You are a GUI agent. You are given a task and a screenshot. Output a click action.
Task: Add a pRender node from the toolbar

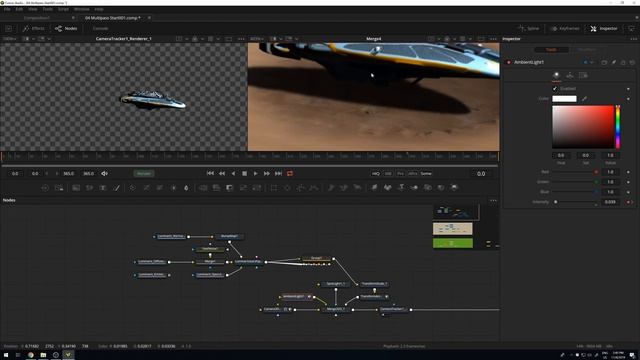tap(358, 188)
